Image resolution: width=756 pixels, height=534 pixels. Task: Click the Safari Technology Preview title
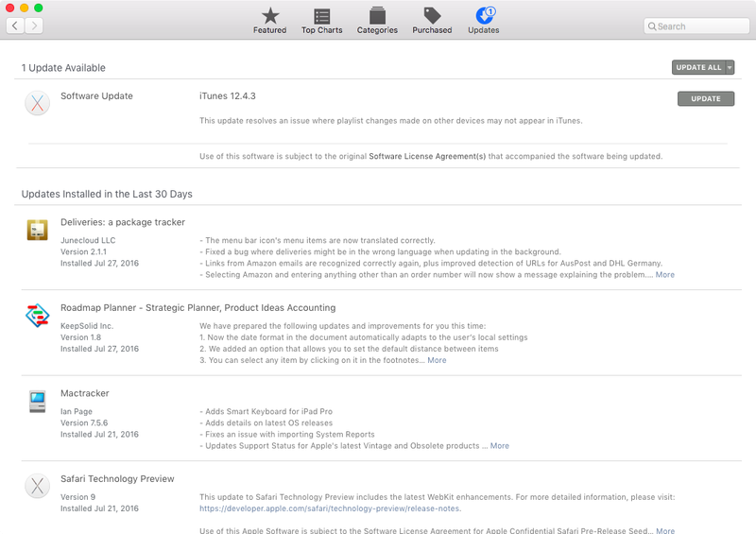click(x=117, y=479)
